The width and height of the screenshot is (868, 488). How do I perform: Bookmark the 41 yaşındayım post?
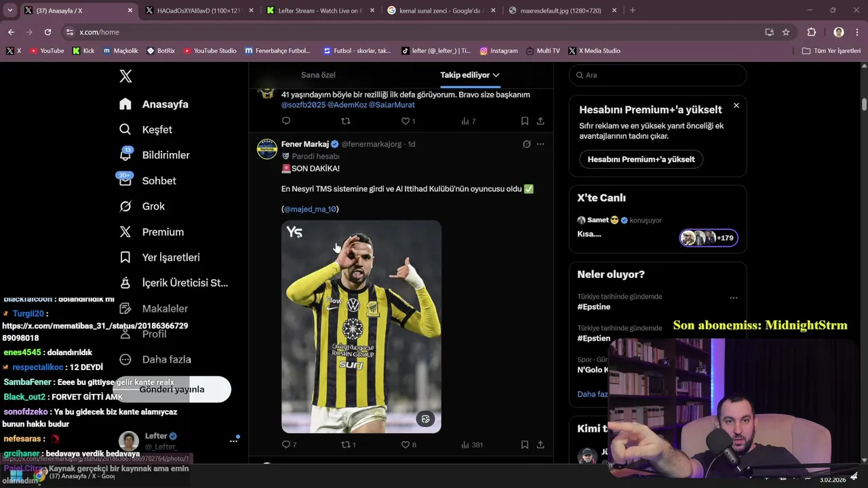click(525, 121)
